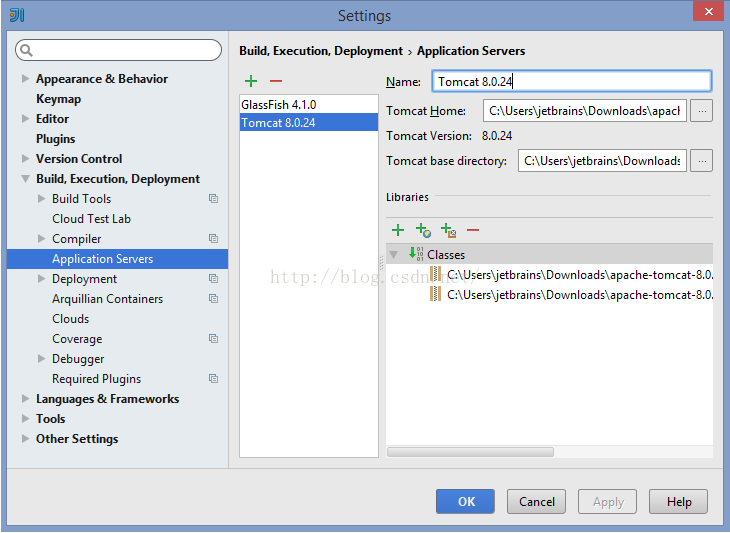This screenshot has height=533, width=730.
Task: Click the Tomcat base directory field
Action: 602,161
